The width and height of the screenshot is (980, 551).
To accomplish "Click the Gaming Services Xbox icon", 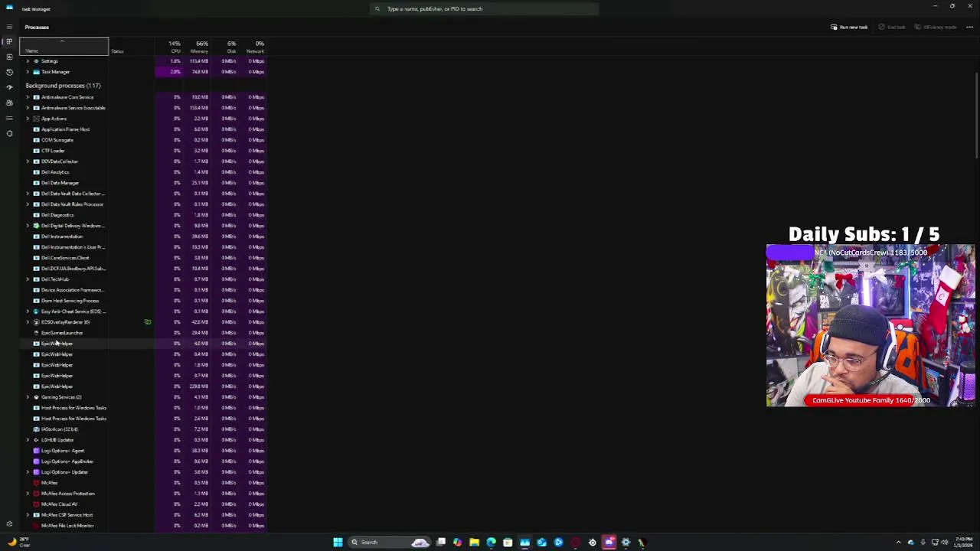I will (x=36, y=397).
